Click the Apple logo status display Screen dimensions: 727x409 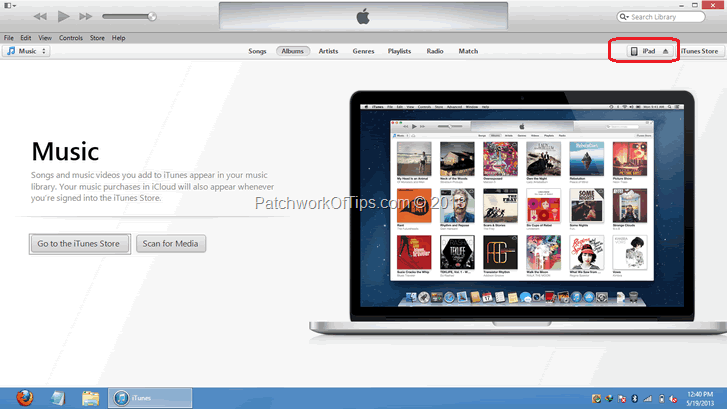pos(364,16)
